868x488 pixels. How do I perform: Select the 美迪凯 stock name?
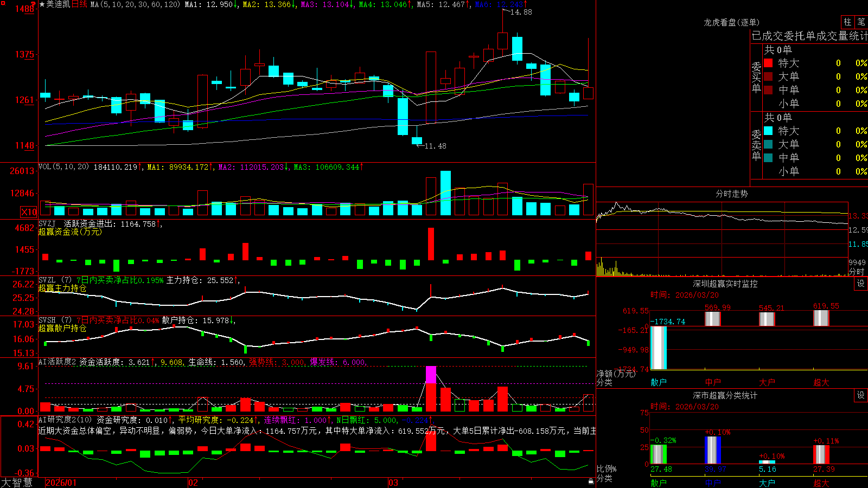pos(58,4)
